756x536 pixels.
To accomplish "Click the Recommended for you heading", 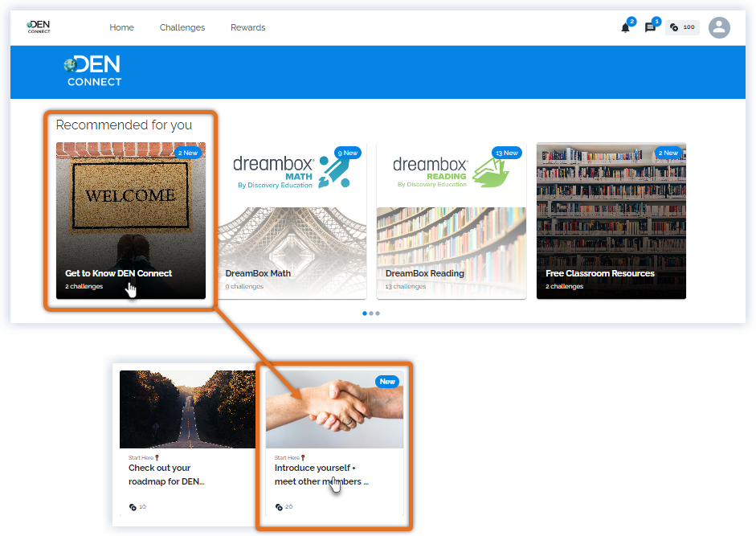I will click(x=124, y=125).
